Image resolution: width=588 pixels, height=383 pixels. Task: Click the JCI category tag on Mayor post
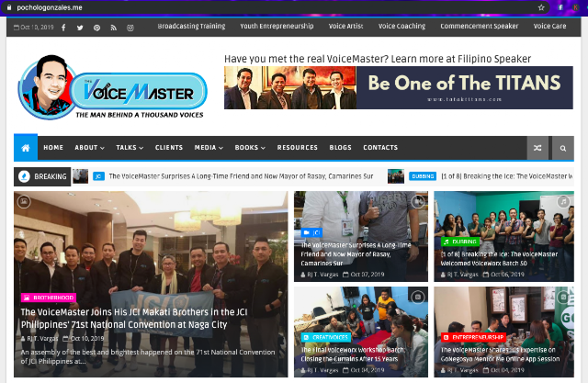311,232
